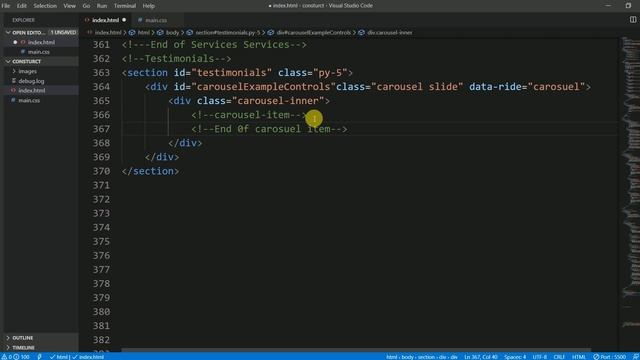
Task: Click the carousel-item comment on line 366
Action: coord(249,115)
